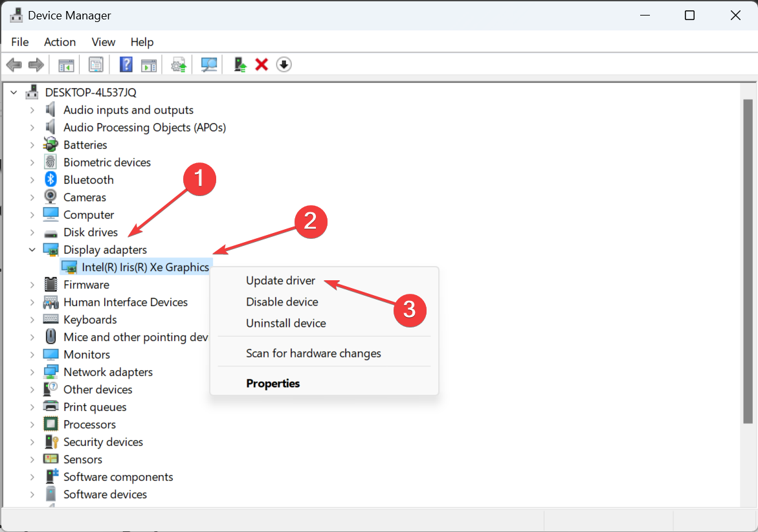Viewport: 758px width, 532px height.
Task: Click the down-arrow circle toolbar icon
Action: (x=284, y=64)
